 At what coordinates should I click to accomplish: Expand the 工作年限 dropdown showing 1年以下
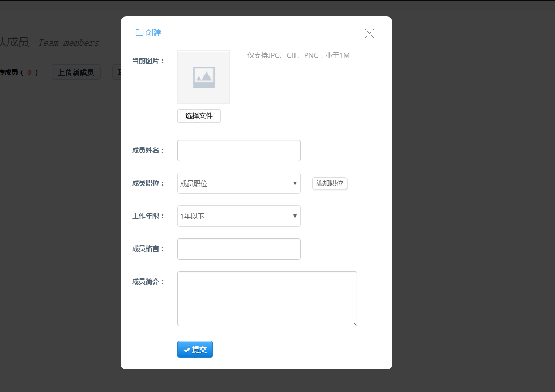pyautogui.click(x=238, y=216)
